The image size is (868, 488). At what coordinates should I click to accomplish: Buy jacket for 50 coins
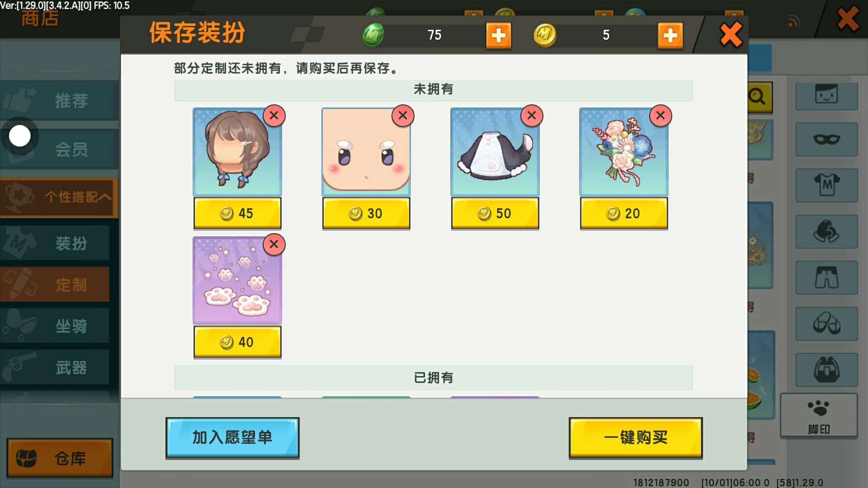(495, 213)
